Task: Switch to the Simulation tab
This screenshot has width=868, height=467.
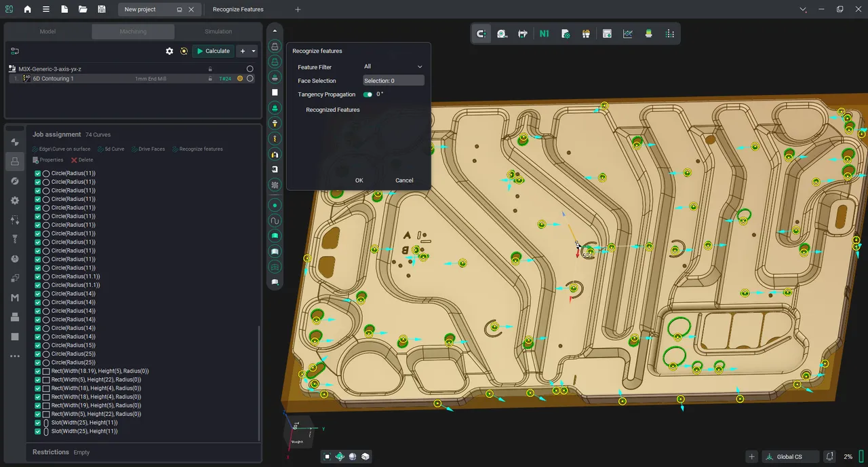Action: click(218, 31)
